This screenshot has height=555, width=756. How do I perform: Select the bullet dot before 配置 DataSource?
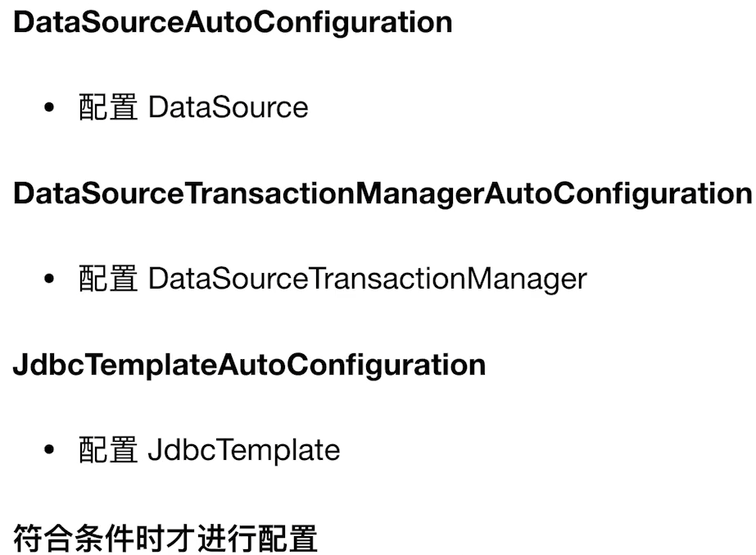[x=48, y=107]
